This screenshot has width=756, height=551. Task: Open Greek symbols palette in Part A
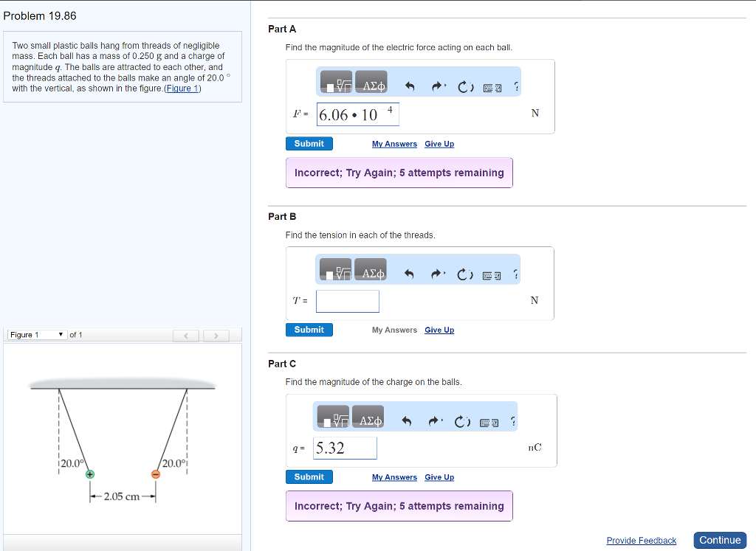tap(372, 86)
